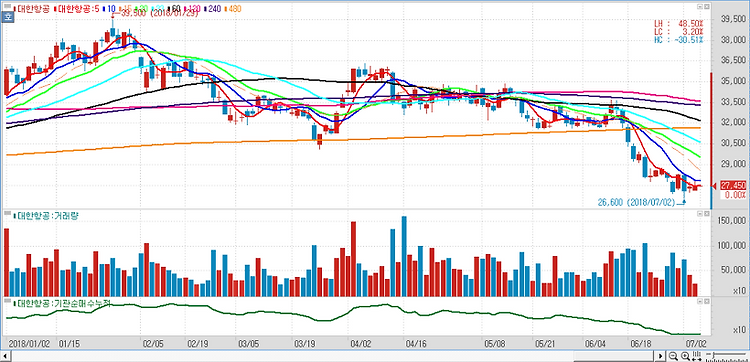The width and height of the screenshot is (750, 362).
Task: Click the 2018/01/02 date axis label
Action: pyautogui.click(x=30, y=343)
